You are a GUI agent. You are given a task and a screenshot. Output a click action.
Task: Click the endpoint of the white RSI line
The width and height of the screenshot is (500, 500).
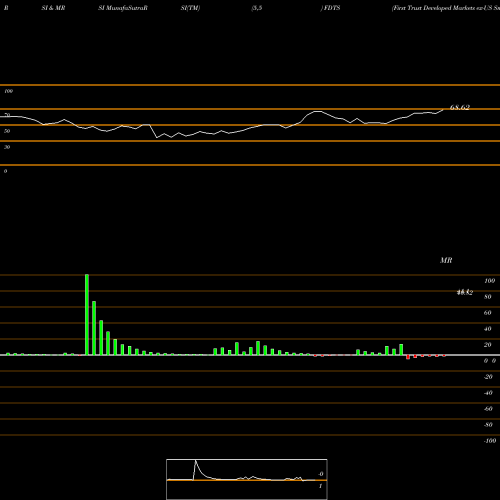[443, 109]
